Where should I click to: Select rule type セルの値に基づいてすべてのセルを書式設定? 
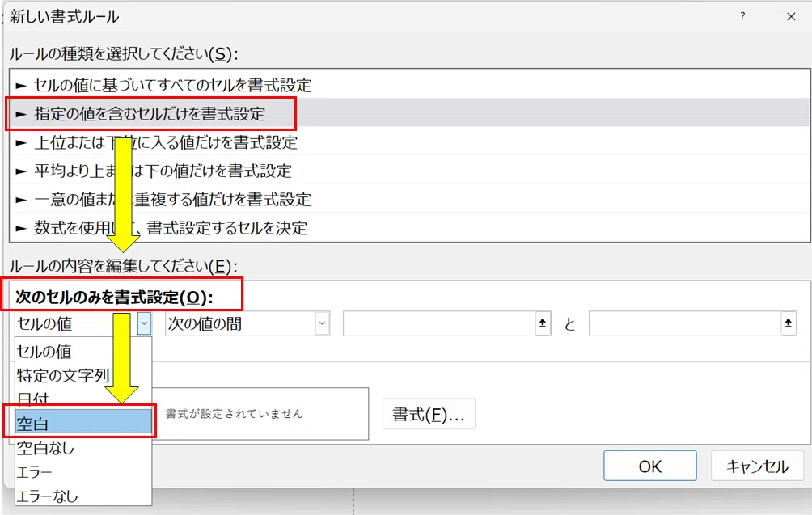click(409, 84)
